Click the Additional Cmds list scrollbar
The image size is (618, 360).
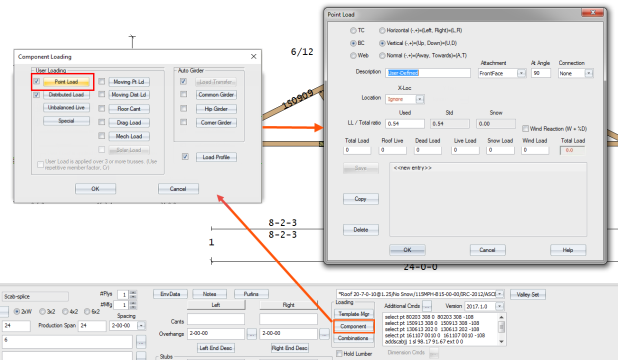(x=501, y=329)
